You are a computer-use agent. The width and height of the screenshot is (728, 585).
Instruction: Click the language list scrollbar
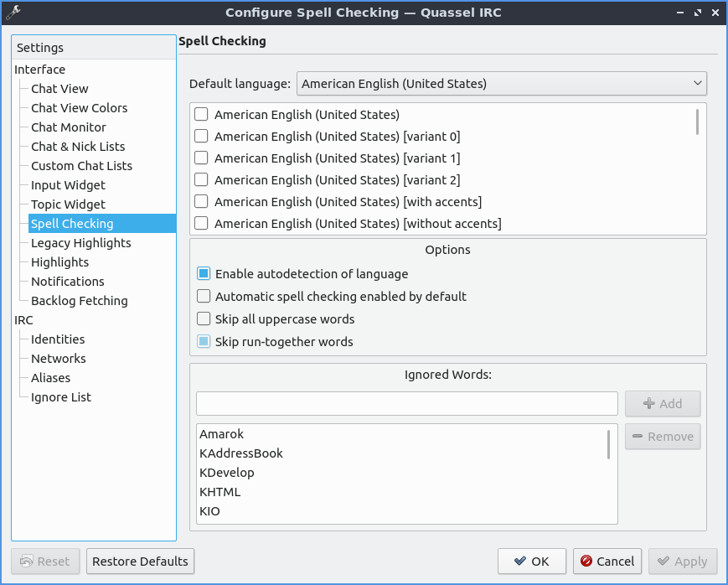click(x=697, y=122)
